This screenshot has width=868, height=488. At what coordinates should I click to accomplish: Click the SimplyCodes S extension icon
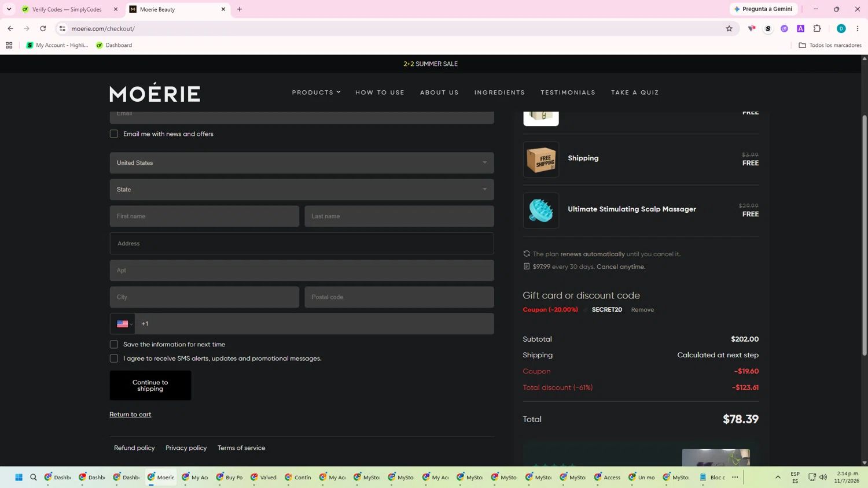768,28
